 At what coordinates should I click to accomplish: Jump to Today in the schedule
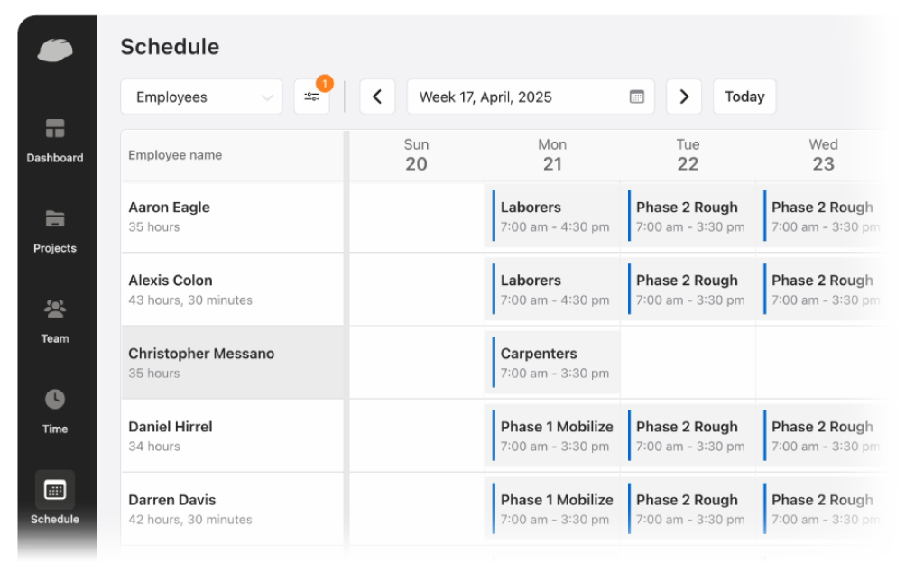click(744, 97)
